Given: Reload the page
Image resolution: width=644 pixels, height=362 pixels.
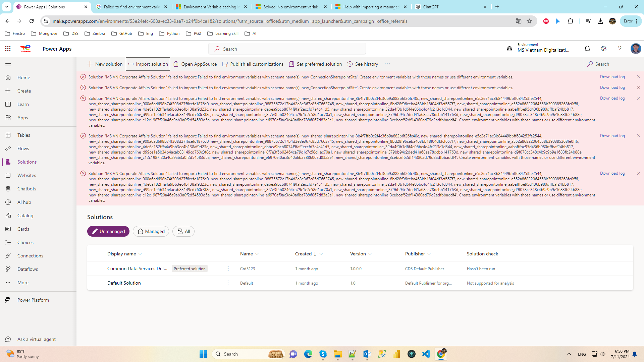Looking at the screenshot, I should tap(32, 21).
